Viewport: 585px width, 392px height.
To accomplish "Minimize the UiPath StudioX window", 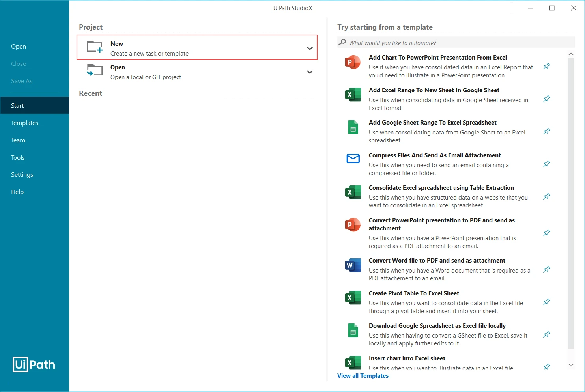I will coord(530,8).
